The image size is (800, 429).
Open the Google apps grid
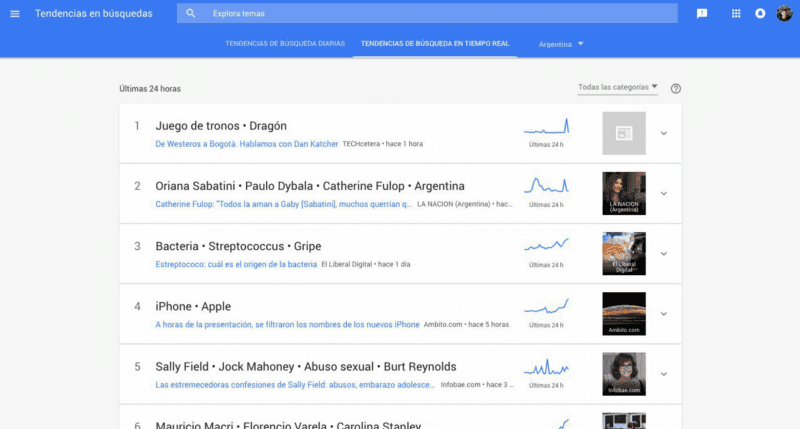(x=736, y=13)
